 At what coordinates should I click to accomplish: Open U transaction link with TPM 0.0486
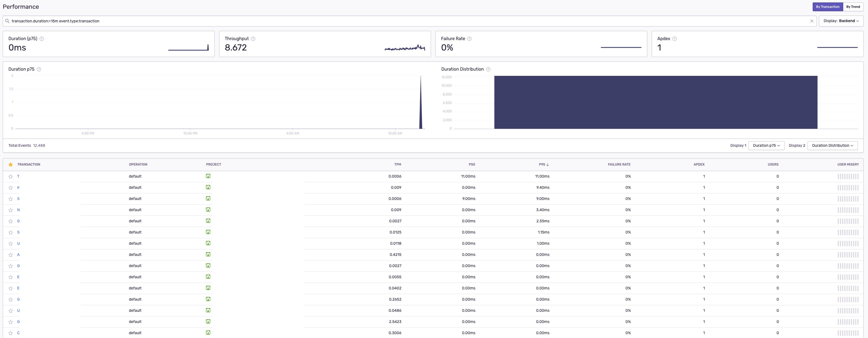[x=19, y=311]
